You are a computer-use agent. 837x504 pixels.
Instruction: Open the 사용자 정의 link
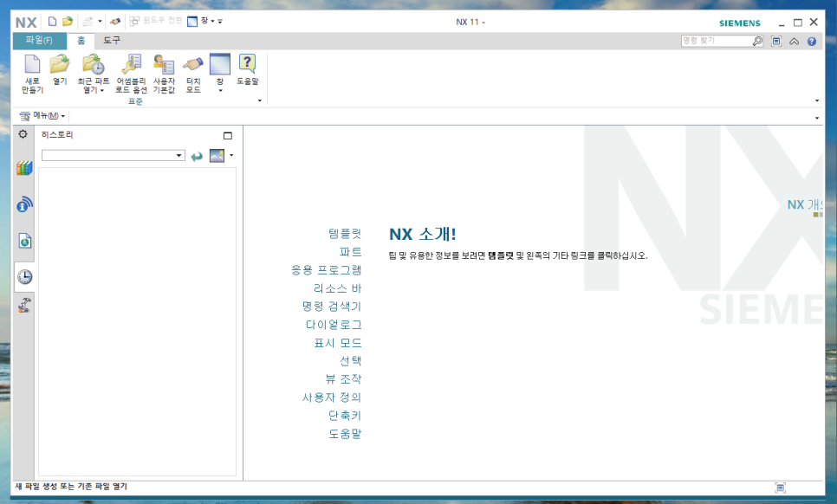(x=332, y=397)
